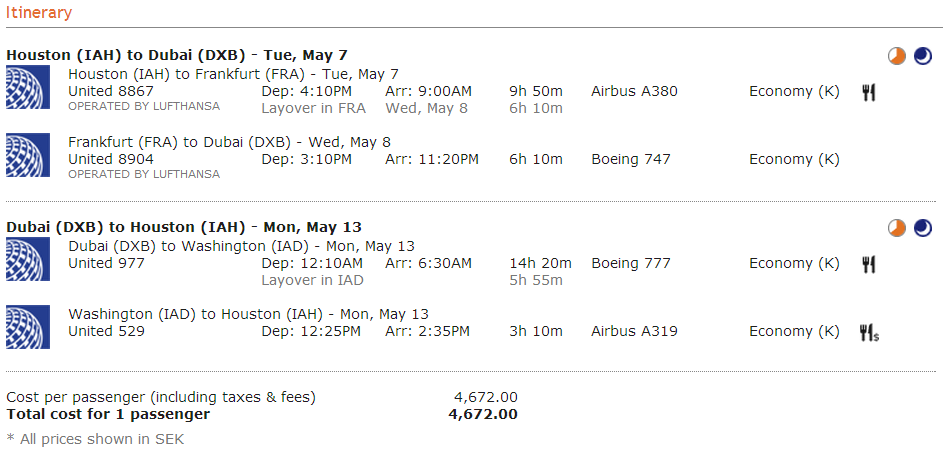Open Dubai (DXB) to Houston (IAH) section header

click(x=184, y=227)
